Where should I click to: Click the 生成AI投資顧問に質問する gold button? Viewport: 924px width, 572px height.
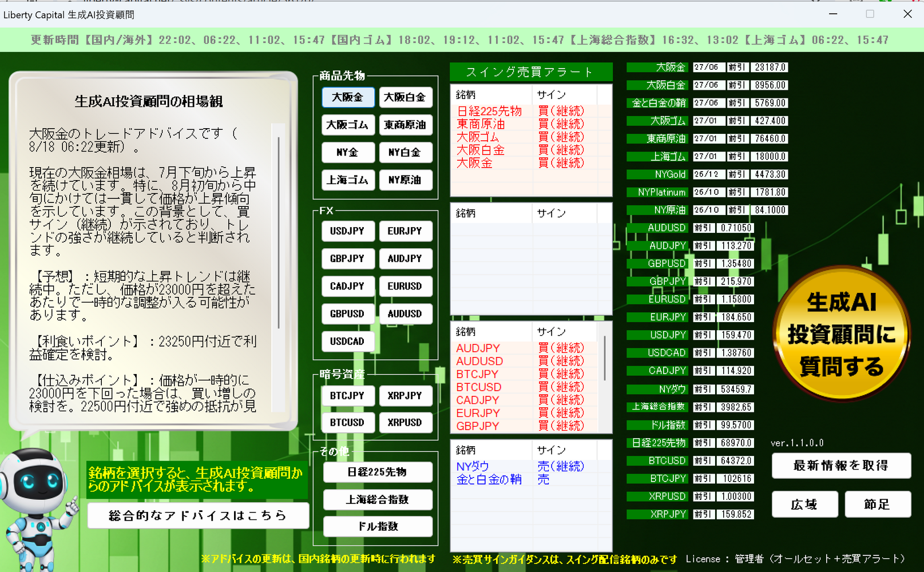coord(841,335)
